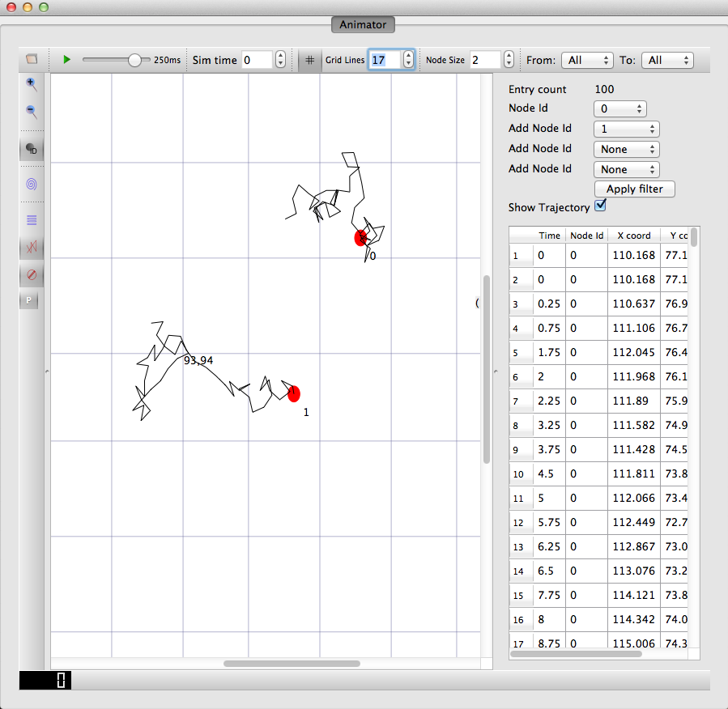Open the To filter dropdown
This screenshot has height=709, width=728.
(x=667, y=60)
